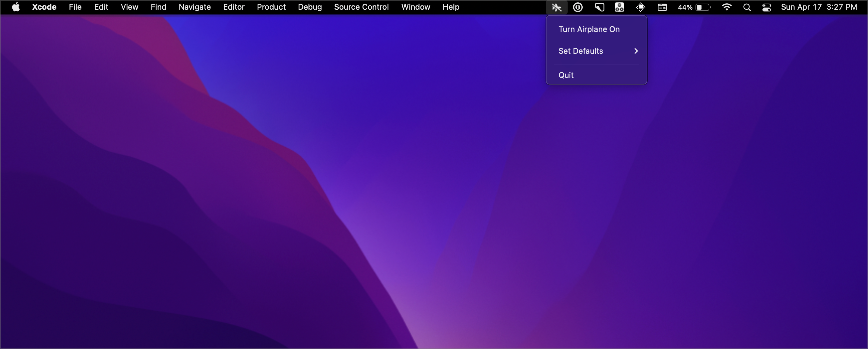Click the date and time clock
Image resolution: width=868 pixels, height=349 pixels.
pos(819,7)
